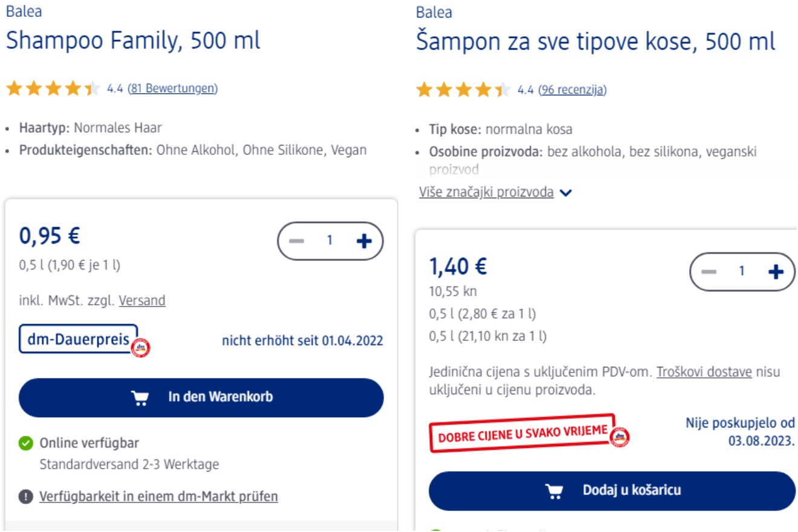Decrease quantity of Shampoo Family with minus
Image resolution: width=798 pixels, height=532 pixels.
tap(296, 241)
